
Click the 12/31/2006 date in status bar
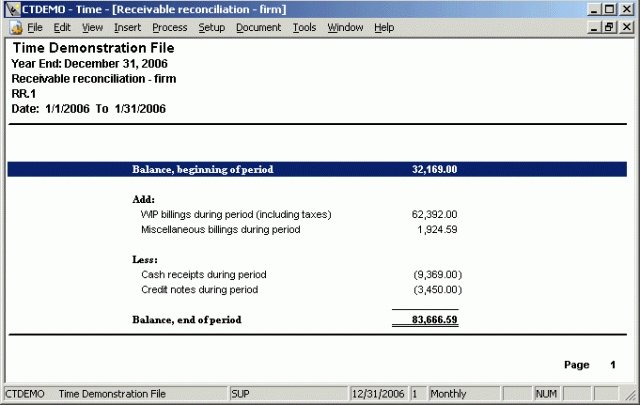point(378,394)
